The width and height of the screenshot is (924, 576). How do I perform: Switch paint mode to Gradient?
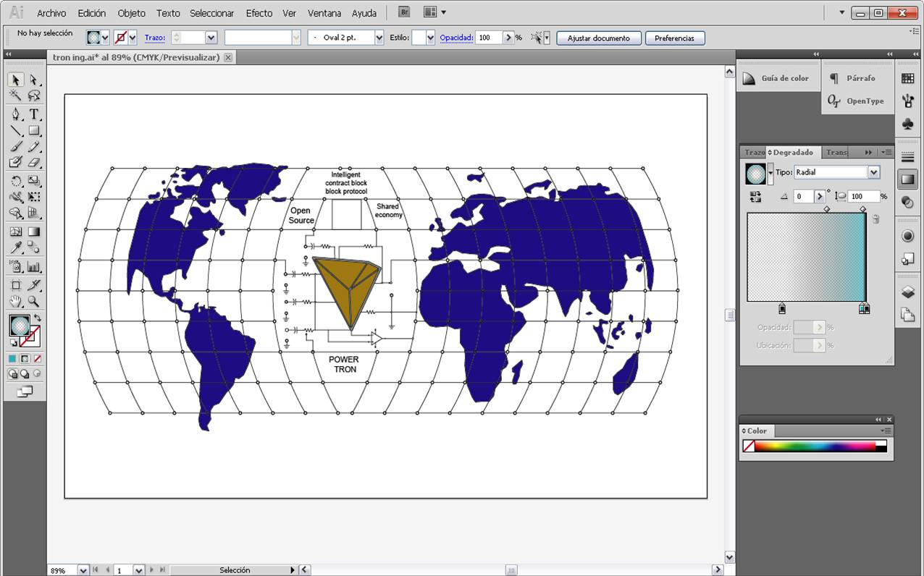pyautogui.click(x=25, y=358)
